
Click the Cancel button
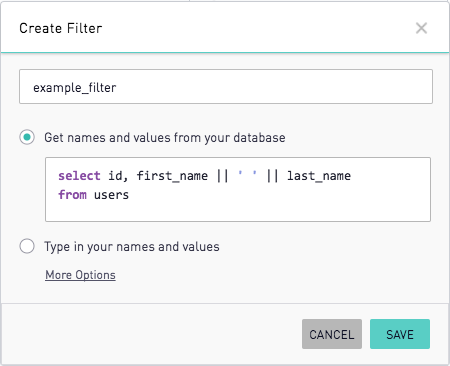pyautogui.click(x=332, y=334)
